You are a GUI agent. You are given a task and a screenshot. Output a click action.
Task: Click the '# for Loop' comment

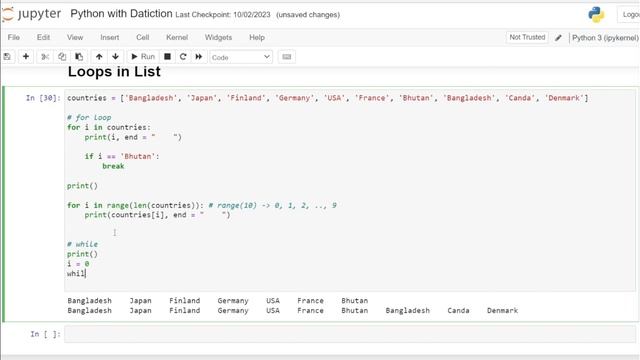[89, 118]
